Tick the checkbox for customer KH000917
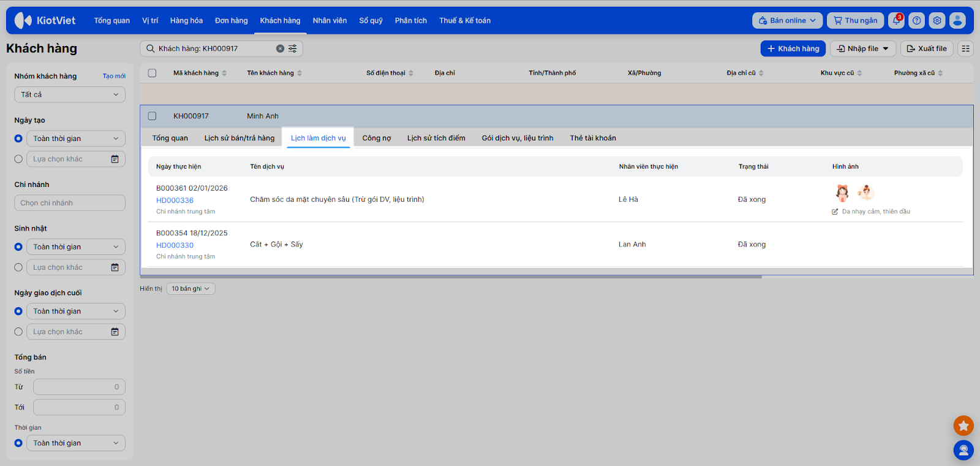This screenshot has width=980, height=466. 153,116
